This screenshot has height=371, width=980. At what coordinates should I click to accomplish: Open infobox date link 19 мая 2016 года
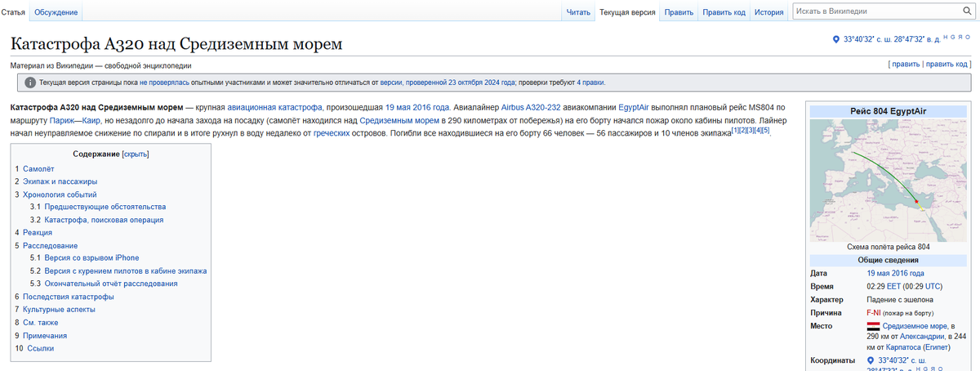click(895, 273)
